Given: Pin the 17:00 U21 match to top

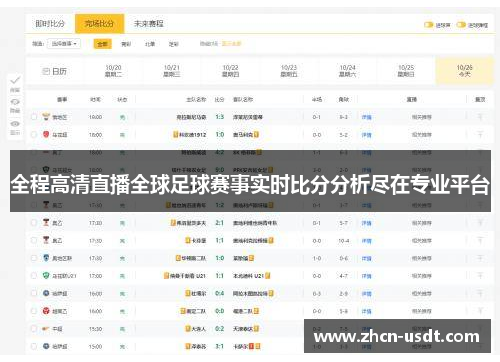Looking at the screenshot, I should pos(480,276).
